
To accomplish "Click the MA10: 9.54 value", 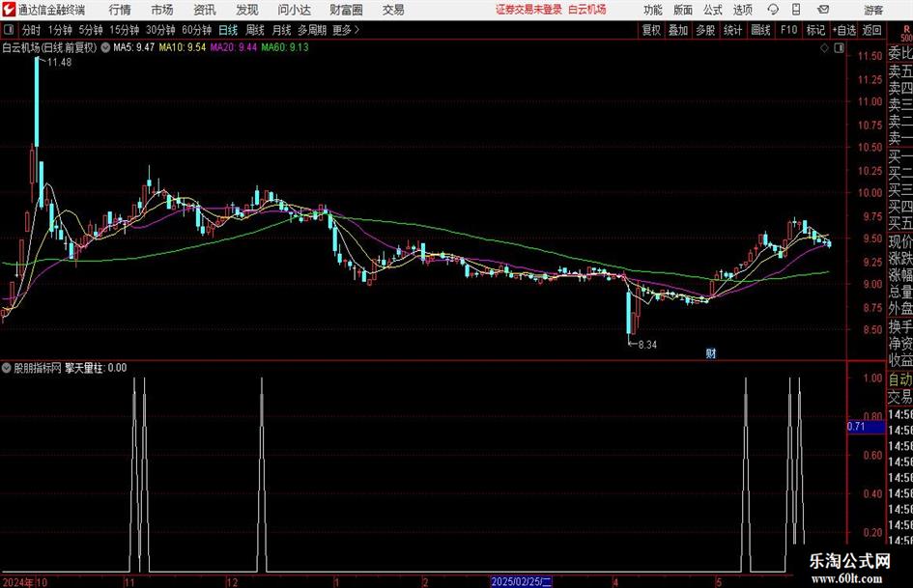I will pyautogui.click(x=183, y=47).
